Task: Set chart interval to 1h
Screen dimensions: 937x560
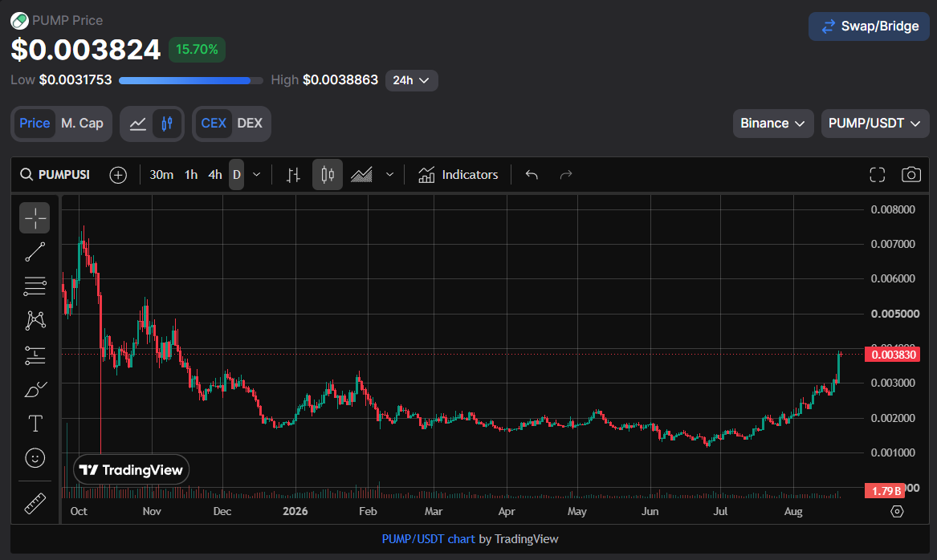Action: (x=191, y=175)
